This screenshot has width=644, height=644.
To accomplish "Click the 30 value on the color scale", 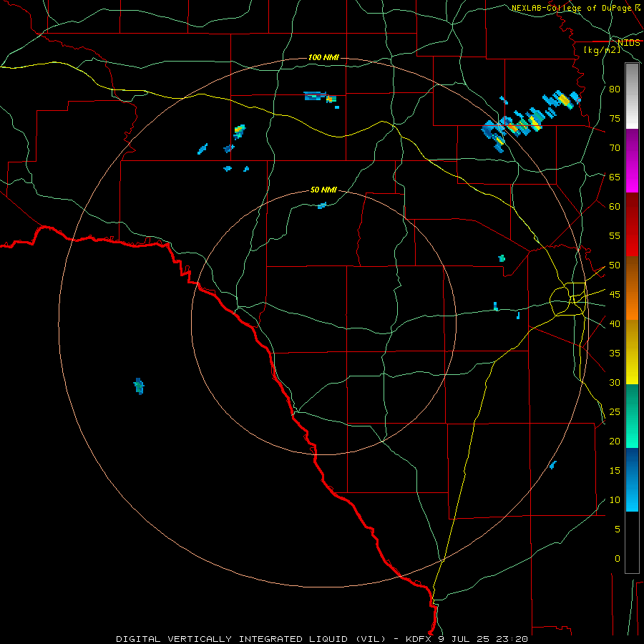I will [x=615, y=382].
